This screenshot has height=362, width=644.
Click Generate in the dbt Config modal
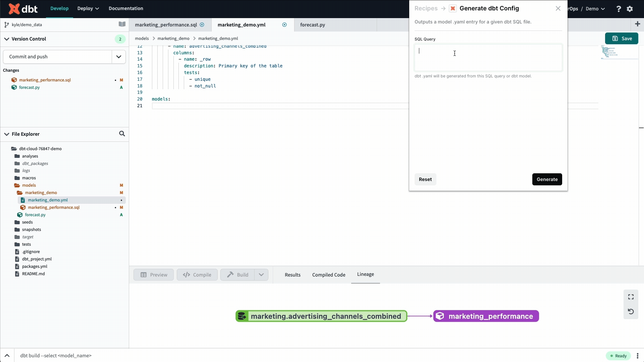tap(547, 179)
